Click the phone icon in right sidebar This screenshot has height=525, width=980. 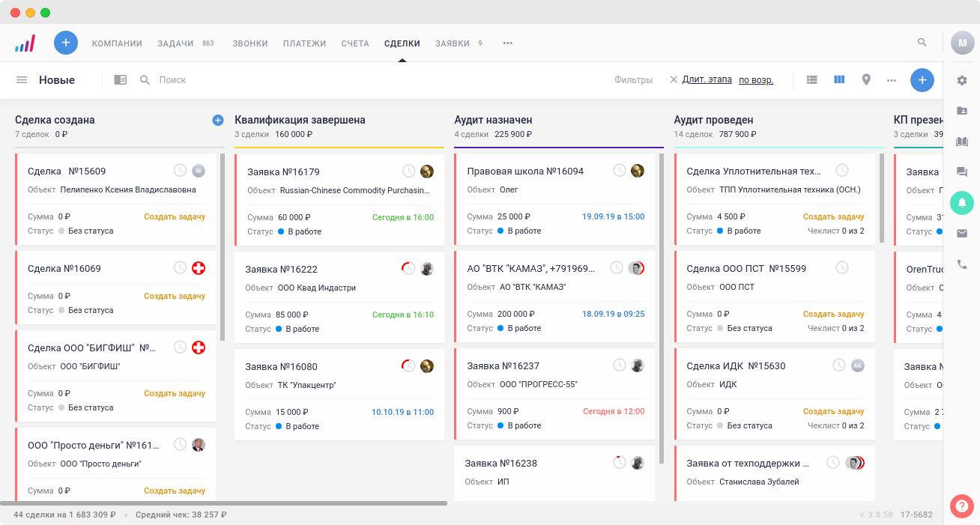tap(962, 264)
